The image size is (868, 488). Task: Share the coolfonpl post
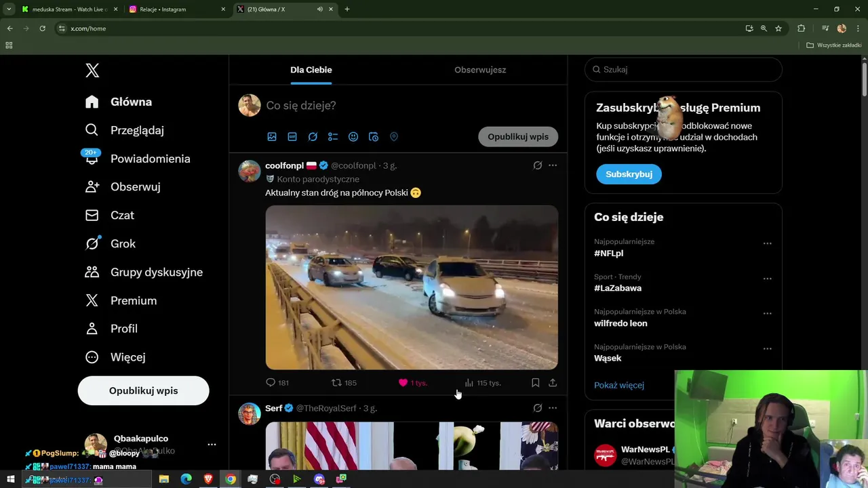pyautogui.click(x=553, y=383)
